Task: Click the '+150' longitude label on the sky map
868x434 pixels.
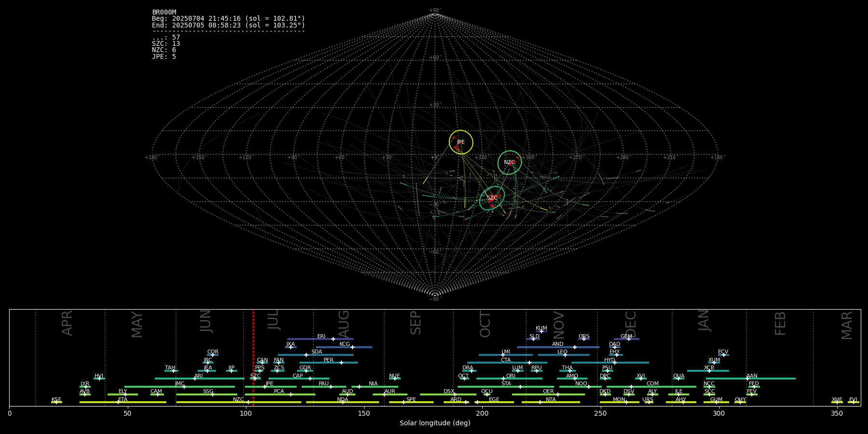Action: 198,158
